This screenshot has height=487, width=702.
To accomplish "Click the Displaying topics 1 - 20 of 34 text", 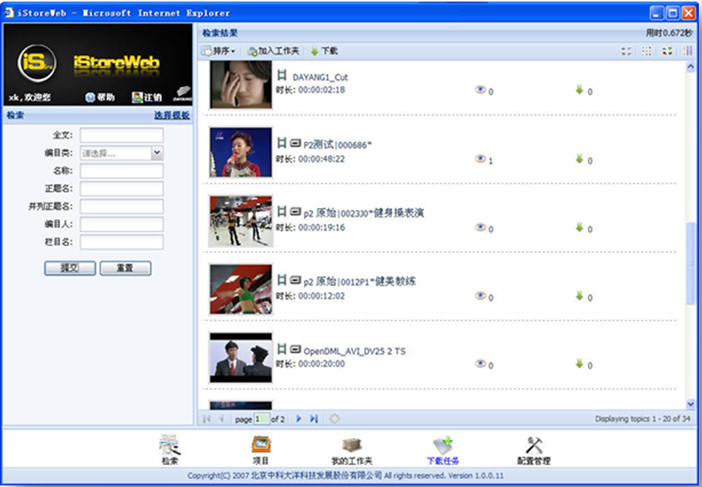I will coord(643,419).
